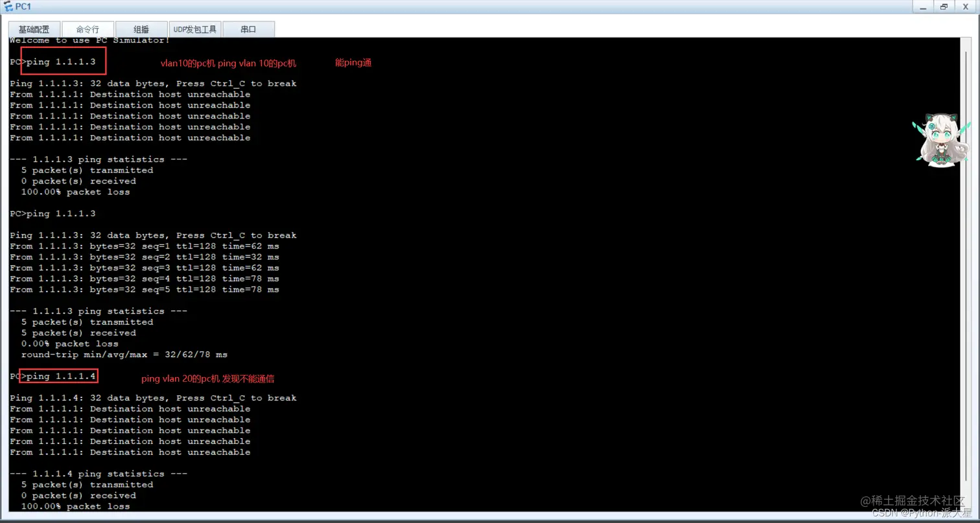Click the reply line with seq=5

pos(145,290)
